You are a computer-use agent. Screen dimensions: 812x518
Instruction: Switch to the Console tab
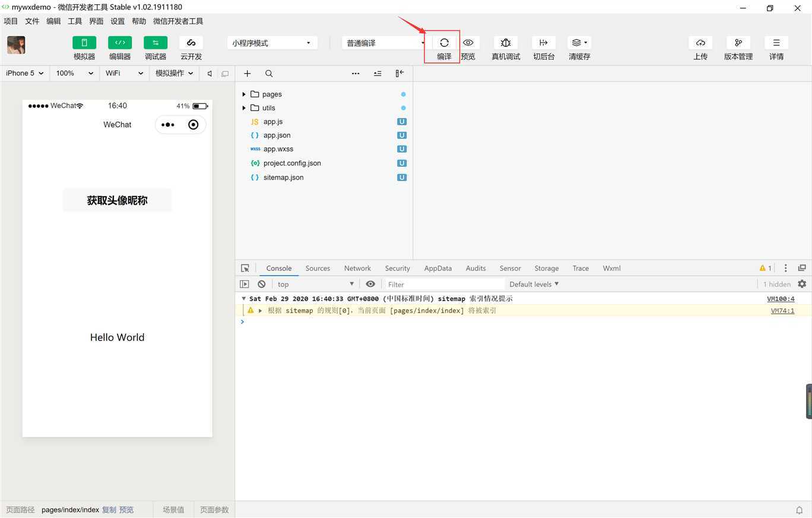(279, 269)
